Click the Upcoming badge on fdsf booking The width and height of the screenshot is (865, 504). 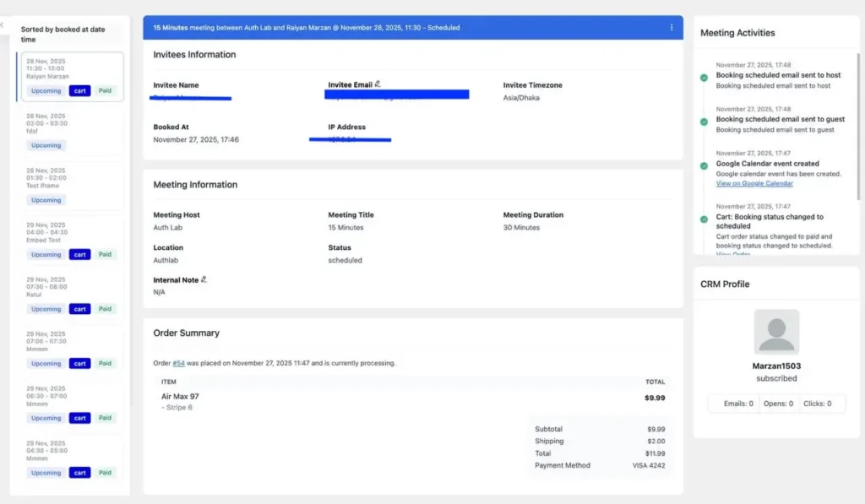pyautogui.click(x=46, y=145)
